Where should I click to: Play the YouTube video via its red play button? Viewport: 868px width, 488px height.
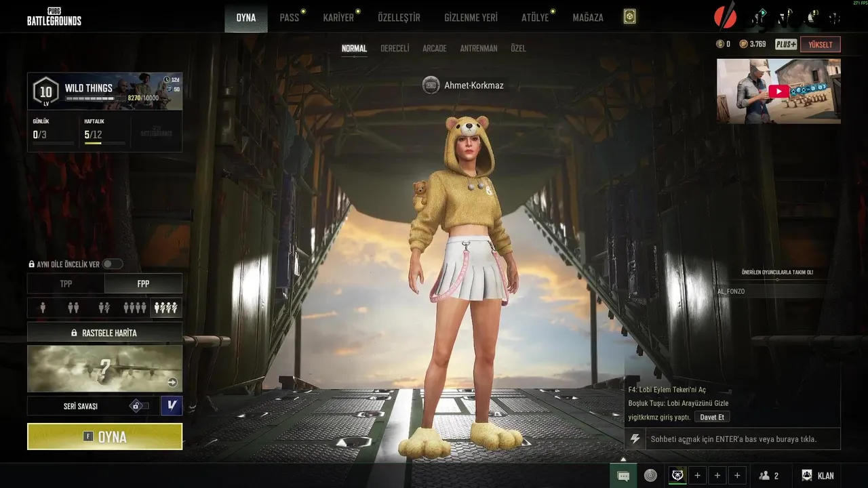778,91
